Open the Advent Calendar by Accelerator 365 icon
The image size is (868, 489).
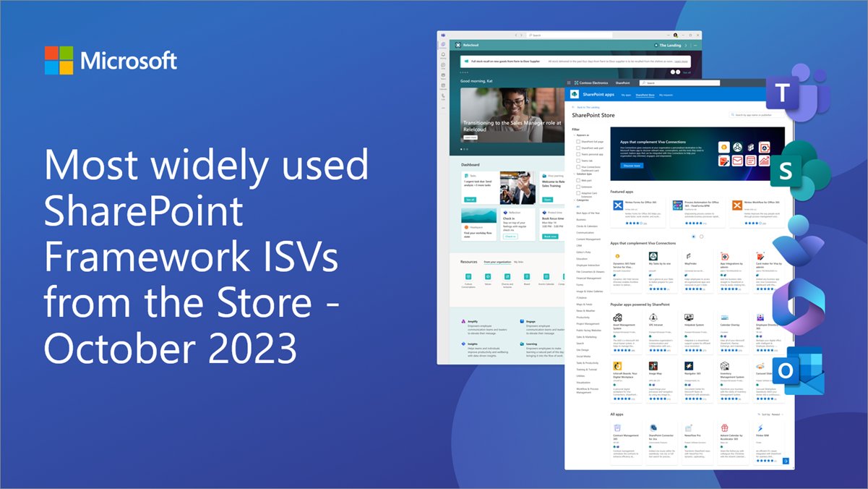coord(723,428)
